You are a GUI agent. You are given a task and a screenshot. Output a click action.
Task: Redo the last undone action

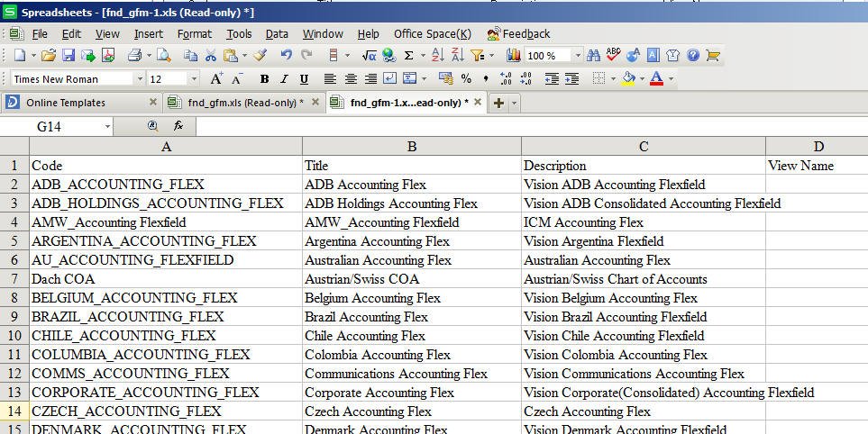(306, 55)
